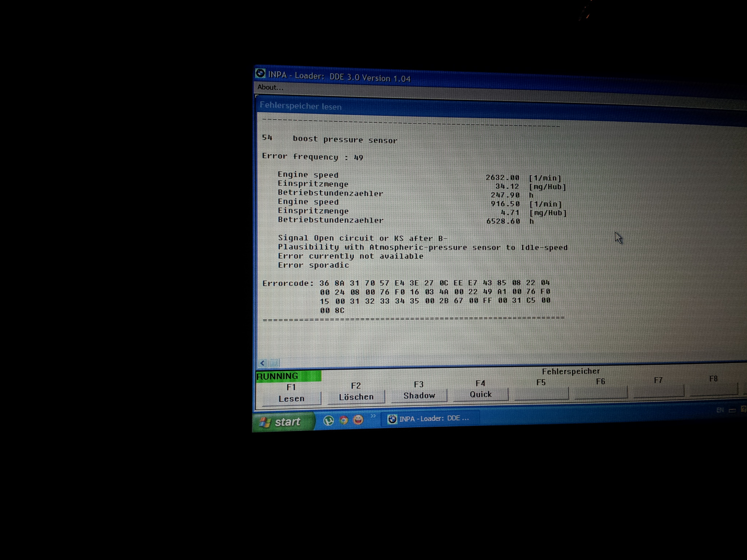
Task: Click the horizontal scrollbar thumb
Action: coord(274,363)
